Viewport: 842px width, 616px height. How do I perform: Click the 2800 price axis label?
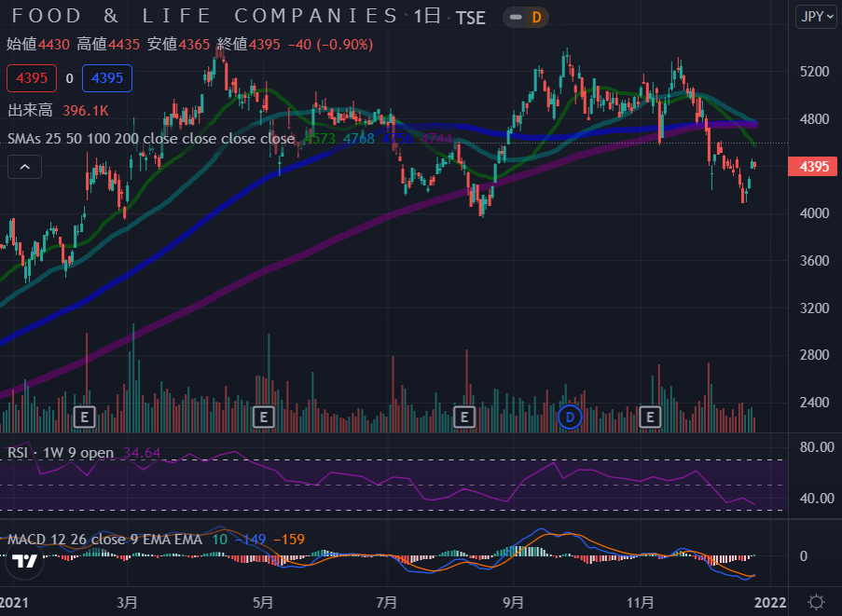(x=814, y=355)
